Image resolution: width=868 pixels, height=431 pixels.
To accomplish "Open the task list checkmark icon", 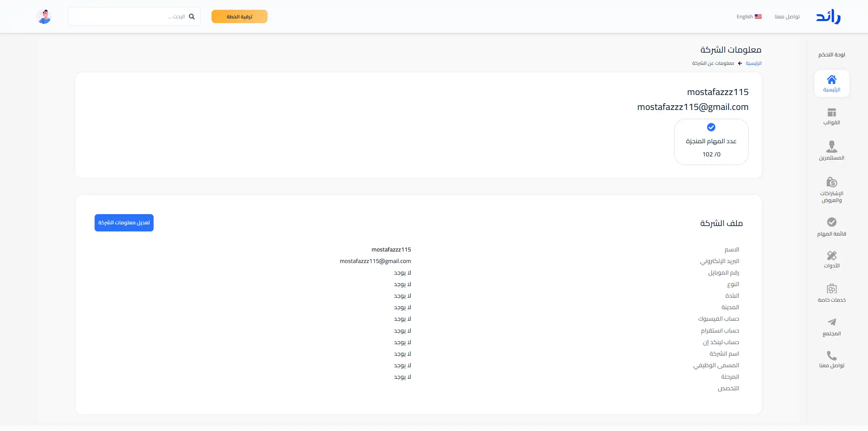I will pyautogui.click(x=831, y=222).
